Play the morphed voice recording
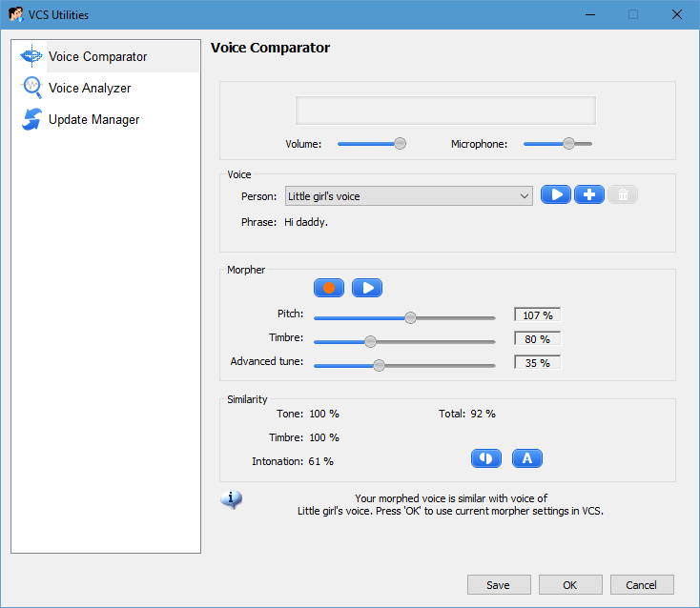This screenshot has height=608, width=700. coord(367,288)
